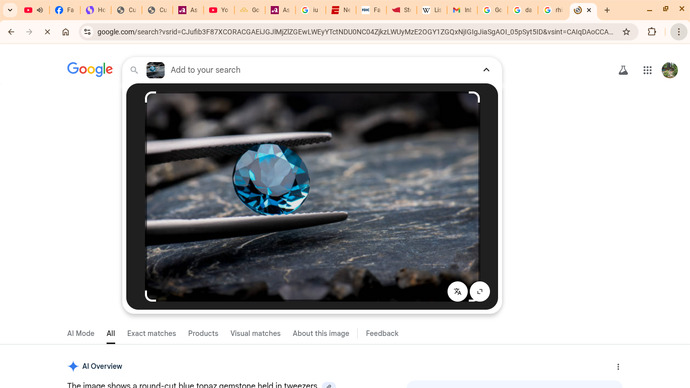Switch to the Visual matches tab

click(255, 333)
